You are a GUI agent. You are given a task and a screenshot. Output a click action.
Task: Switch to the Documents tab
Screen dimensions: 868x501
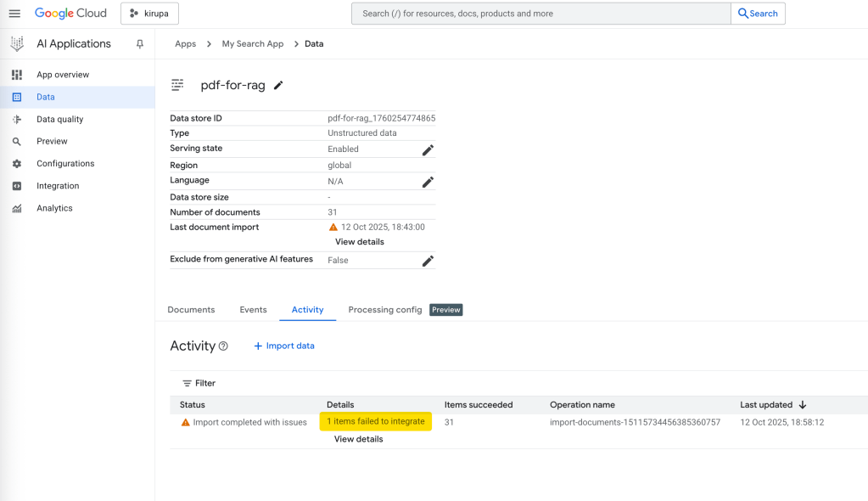click(191, 310)
